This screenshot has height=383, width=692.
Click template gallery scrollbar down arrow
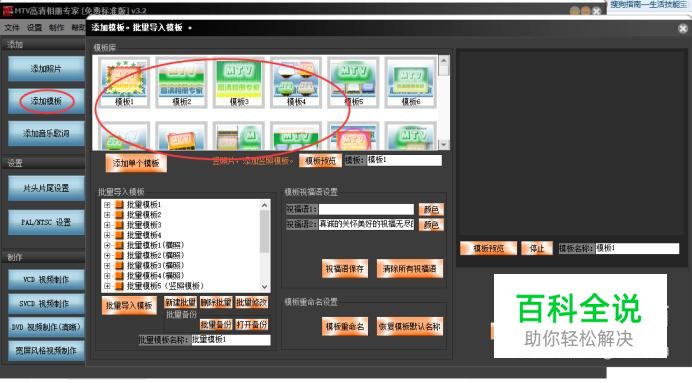(444, 145)
